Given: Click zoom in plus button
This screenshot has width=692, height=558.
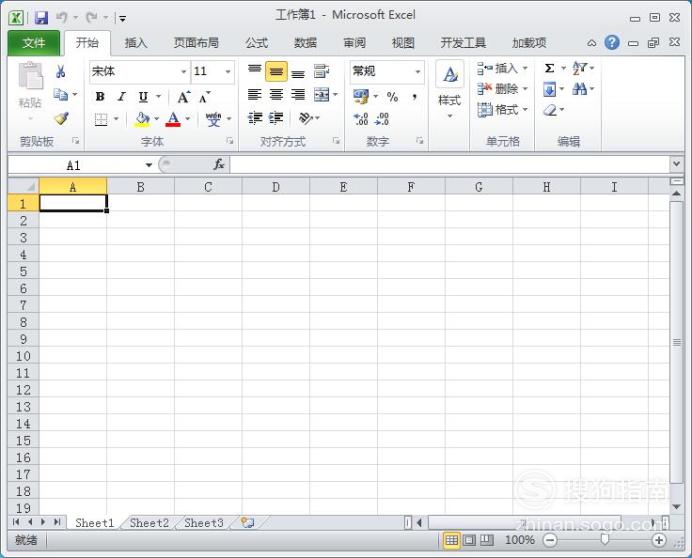Looking at the screenshot, I should click(x=659, y=540).
